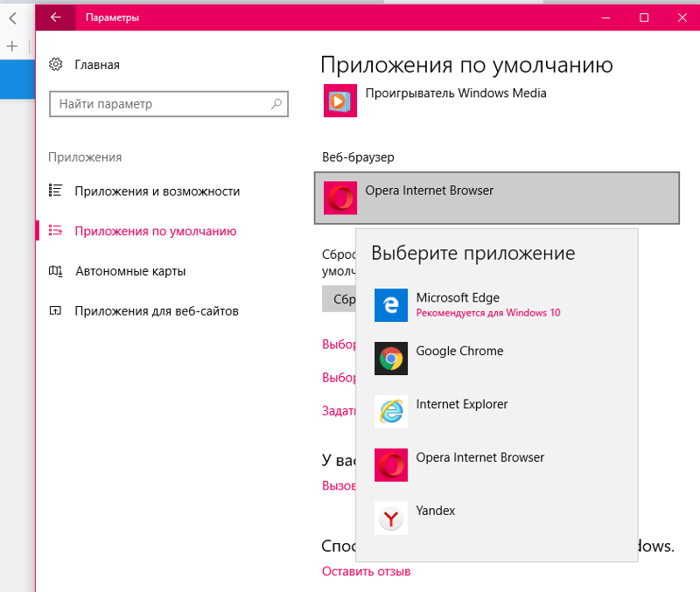Choose Microsoft Edge in app list
Image resolution: width=700 pixels, height=592 pixels.
coord(497,305)
